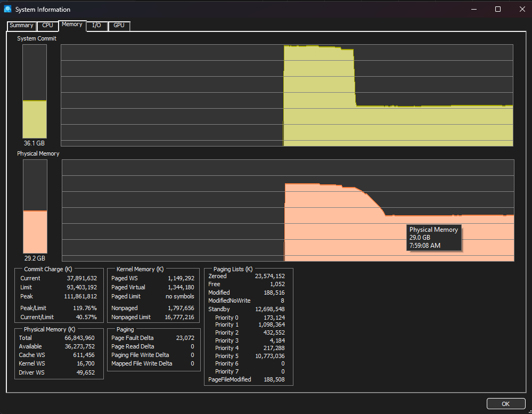Click the Priority 7 label

(227, 371)
